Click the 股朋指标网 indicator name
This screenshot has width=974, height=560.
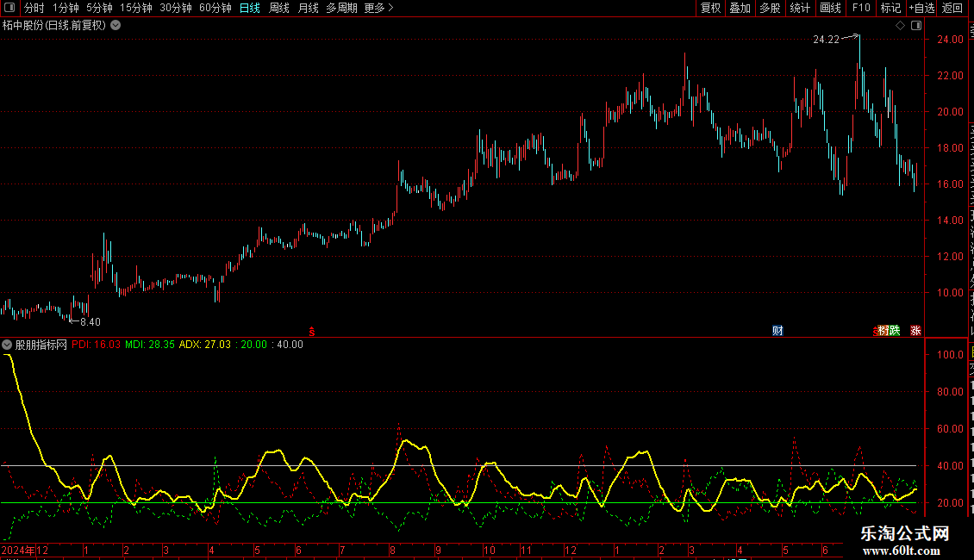coord(41,345)
